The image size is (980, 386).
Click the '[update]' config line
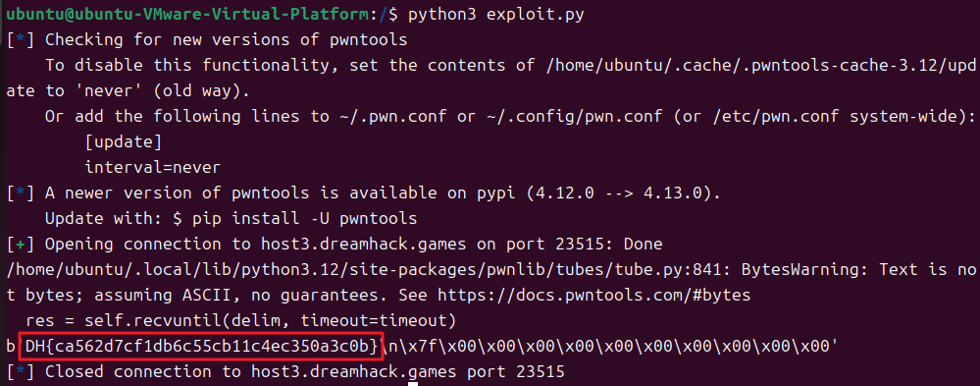pyautogui.click(x=124, y=142)
